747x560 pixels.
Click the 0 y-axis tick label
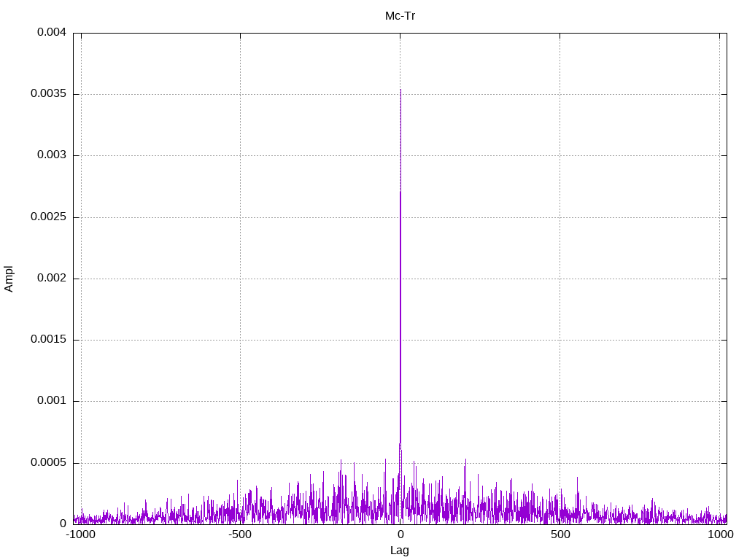point(63,524)
